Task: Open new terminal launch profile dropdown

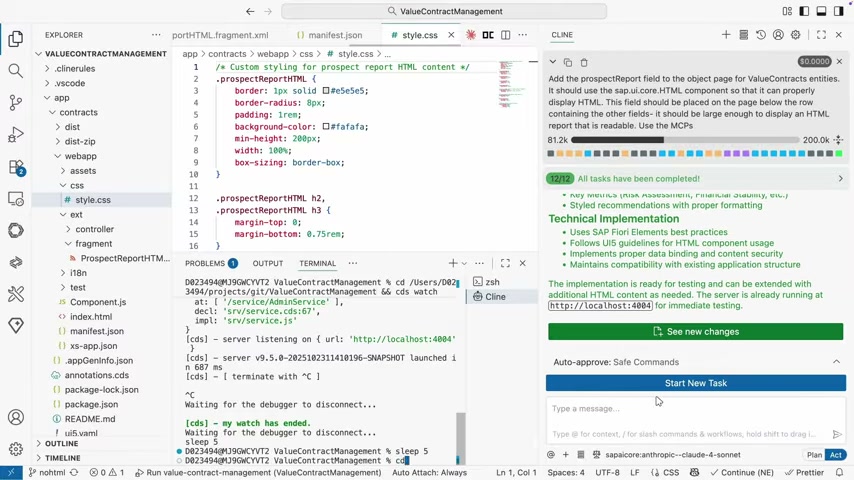Action: tap(464, 263)
